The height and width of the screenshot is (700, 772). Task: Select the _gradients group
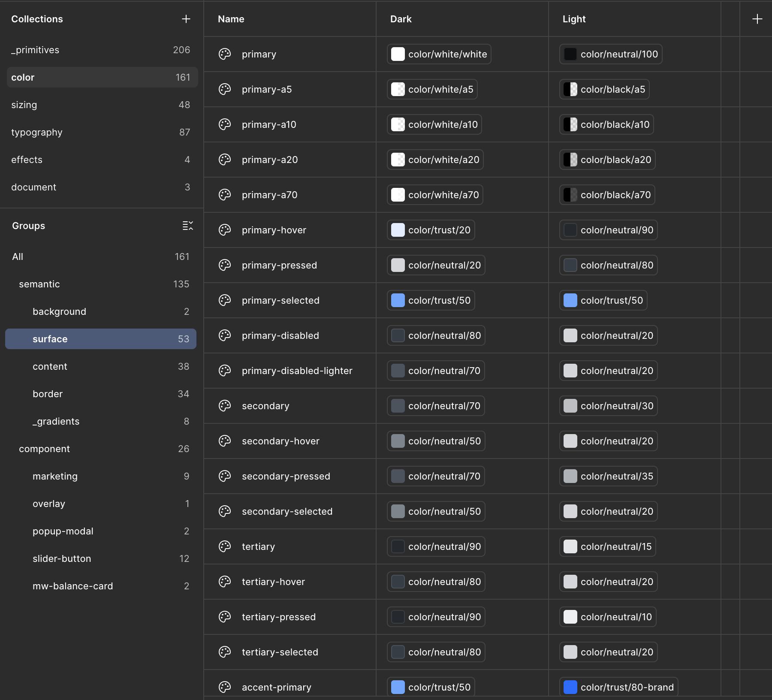coord(101,421)
